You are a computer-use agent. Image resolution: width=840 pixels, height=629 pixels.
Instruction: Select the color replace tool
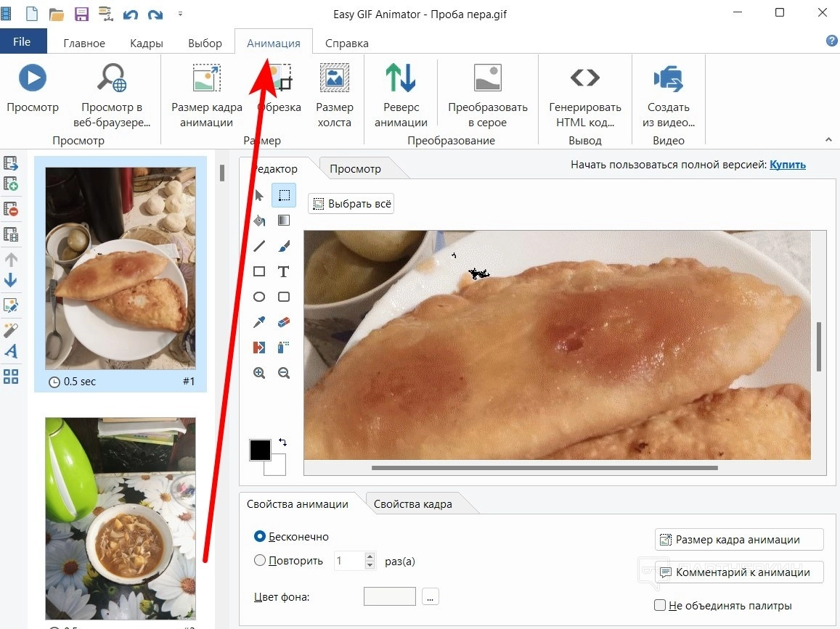[x=259, y=348]
